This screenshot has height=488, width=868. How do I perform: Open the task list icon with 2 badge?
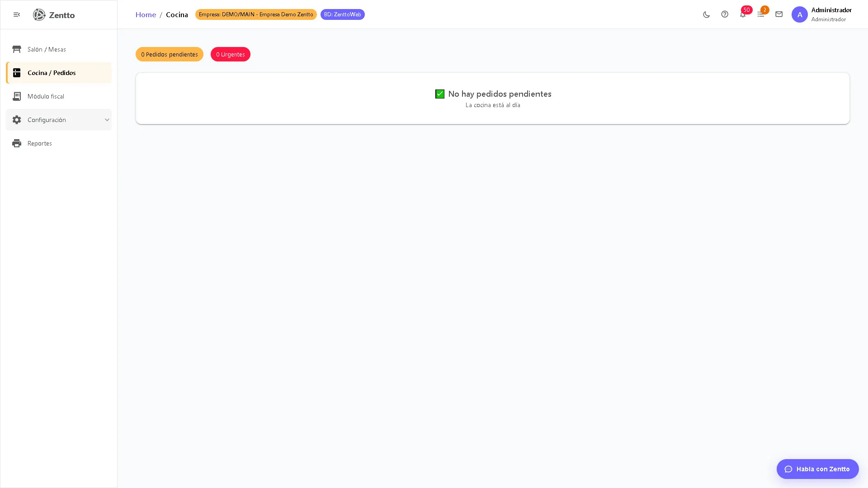pos(761,14)
